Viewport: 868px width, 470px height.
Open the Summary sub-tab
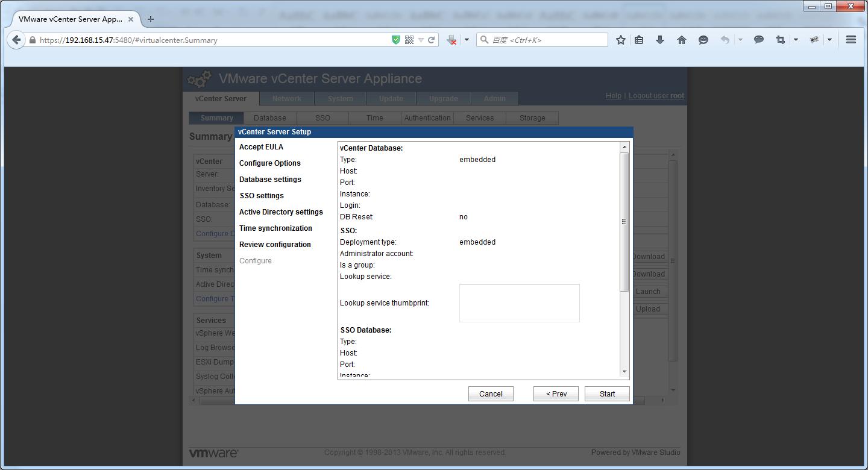pos(216,118)
